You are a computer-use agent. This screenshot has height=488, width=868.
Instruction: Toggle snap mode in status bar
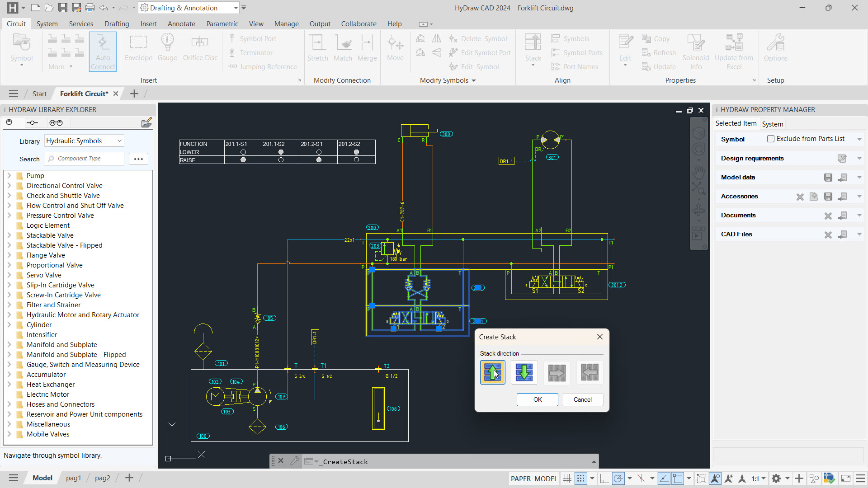[x=581, y=478]
